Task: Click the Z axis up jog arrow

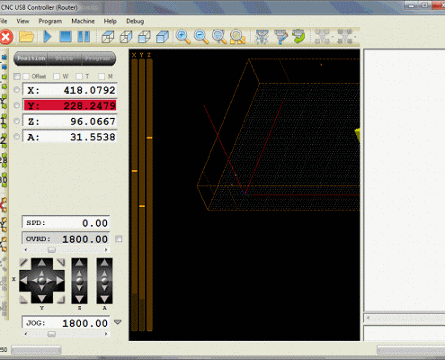Action: [x=79, y=263]
